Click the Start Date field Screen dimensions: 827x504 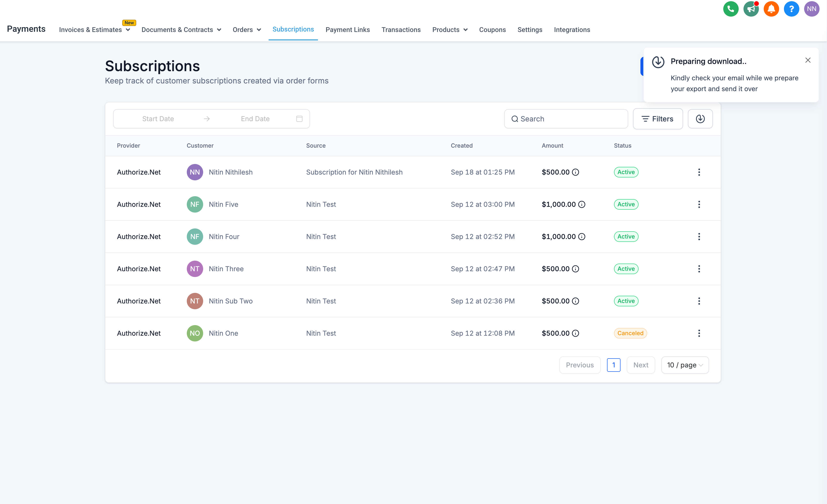point(158,119)
